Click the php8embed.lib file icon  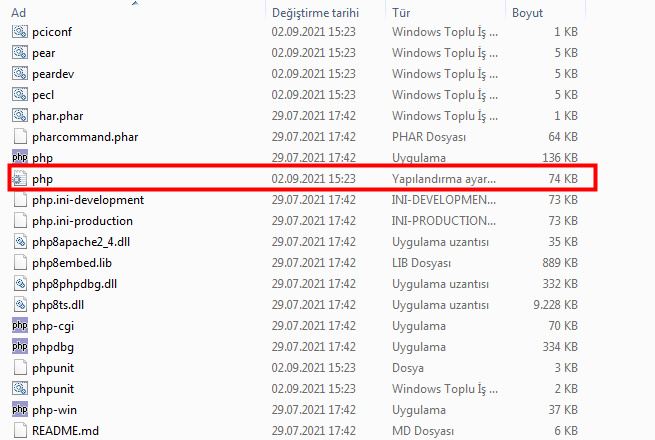20,263
